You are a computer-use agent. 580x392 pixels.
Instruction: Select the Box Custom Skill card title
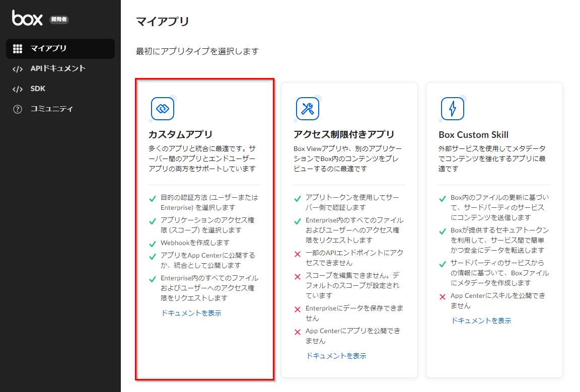coord(473,135)
